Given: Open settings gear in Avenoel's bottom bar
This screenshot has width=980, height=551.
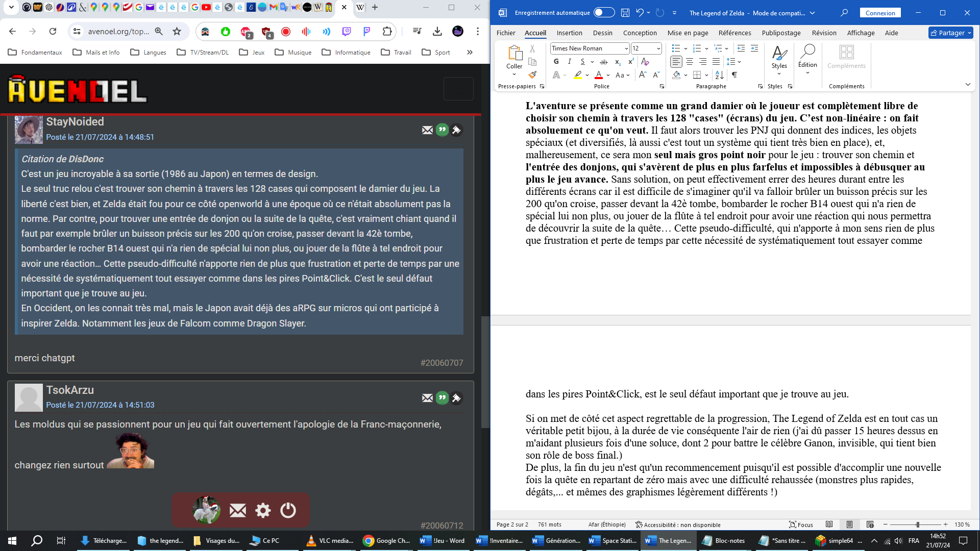Looking at the screenshot, I should 263,510.
